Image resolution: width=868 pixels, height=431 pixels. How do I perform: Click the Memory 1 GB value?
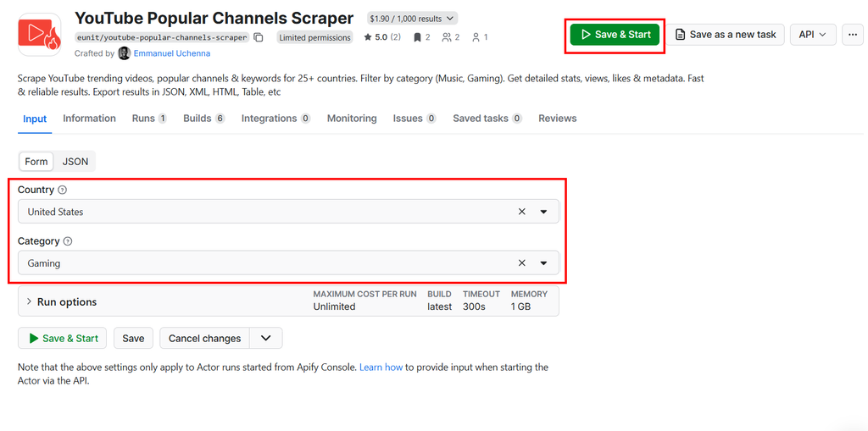(x=520, y=307)
